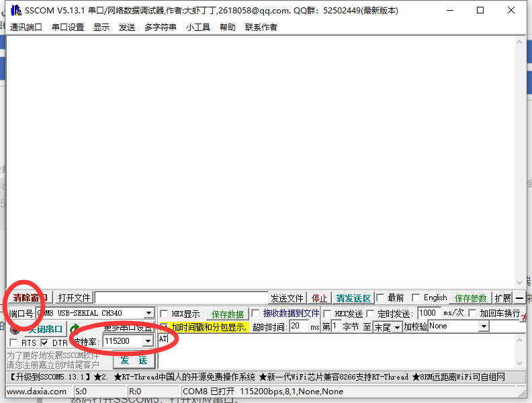This screenshot has width=532, height=403.
Task: Click the 发送 send button
Action: tap(134, 360)
